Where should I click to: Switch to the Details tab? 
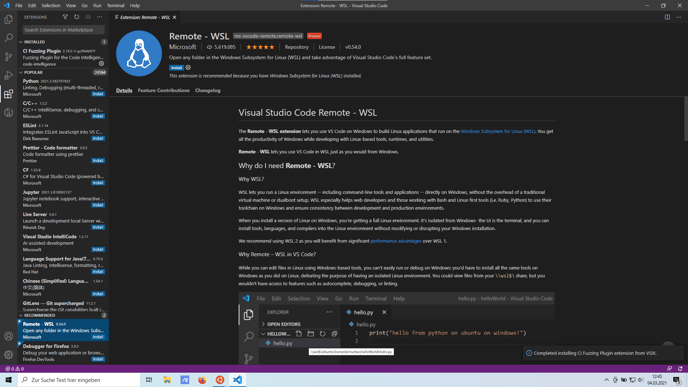click(124, 90)
